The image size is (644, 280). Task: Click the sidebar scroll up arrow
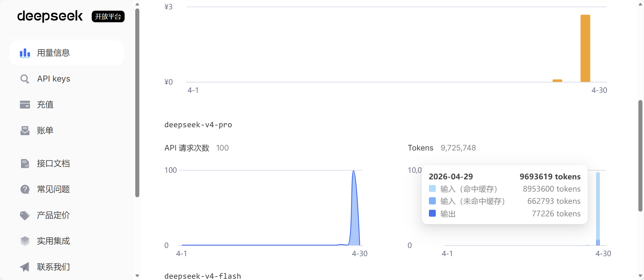[137, 4]
